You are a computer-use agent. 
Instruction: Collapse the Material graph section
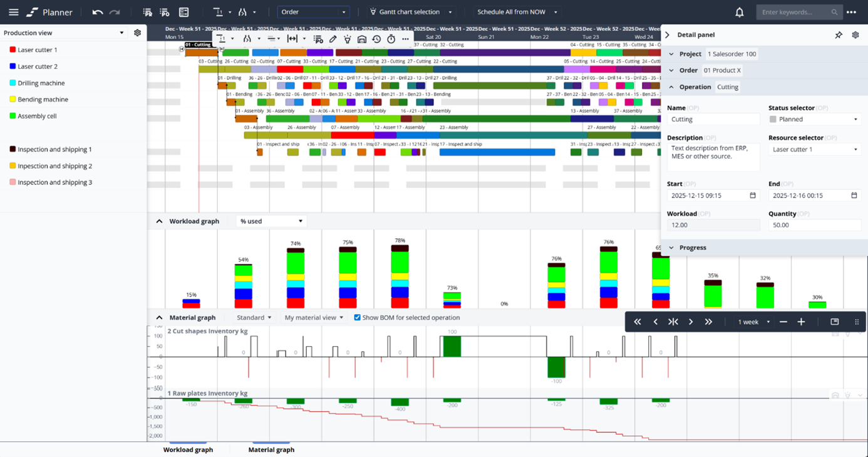point(159,318)
